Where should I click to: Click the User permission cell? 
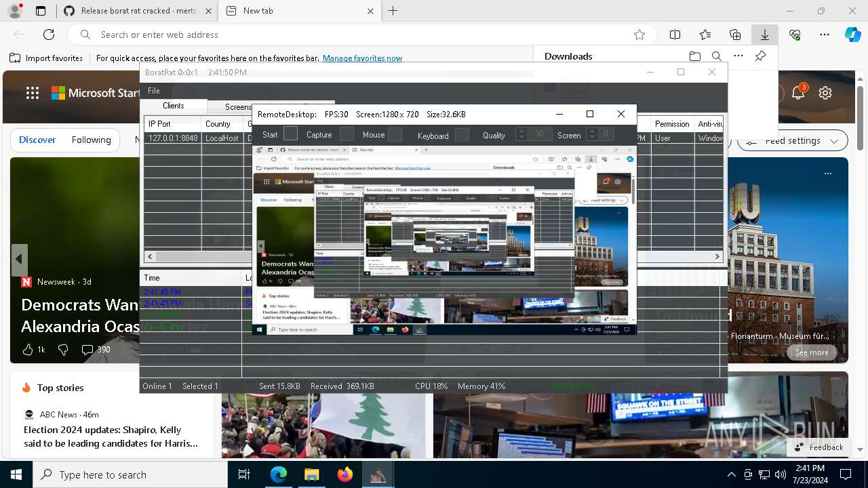point(673,138)
